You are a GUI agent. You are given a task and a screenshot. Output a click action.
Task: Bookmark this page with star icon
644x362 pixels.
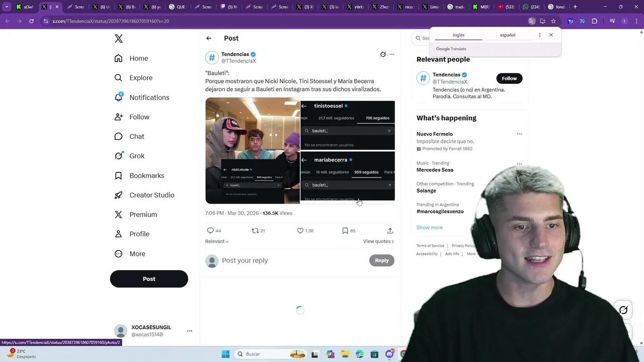pyautogui.click(x=553, y=21)
